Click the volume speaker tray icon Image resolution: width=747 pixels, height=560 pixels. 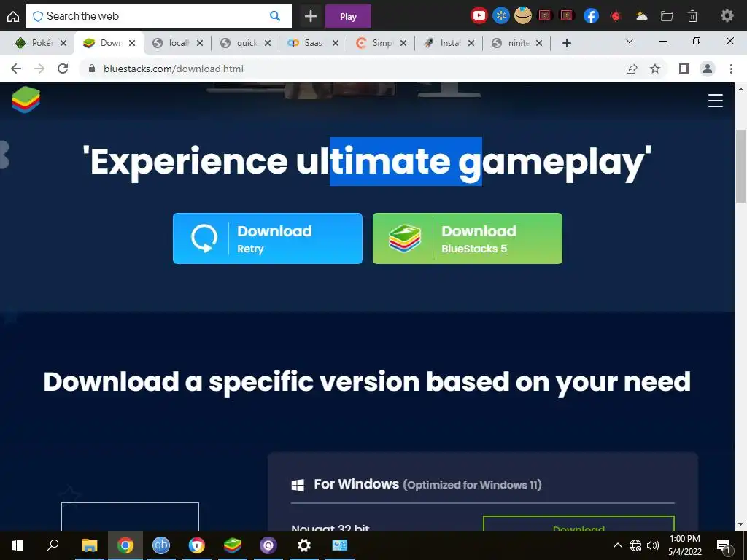(x=653, y=545)
